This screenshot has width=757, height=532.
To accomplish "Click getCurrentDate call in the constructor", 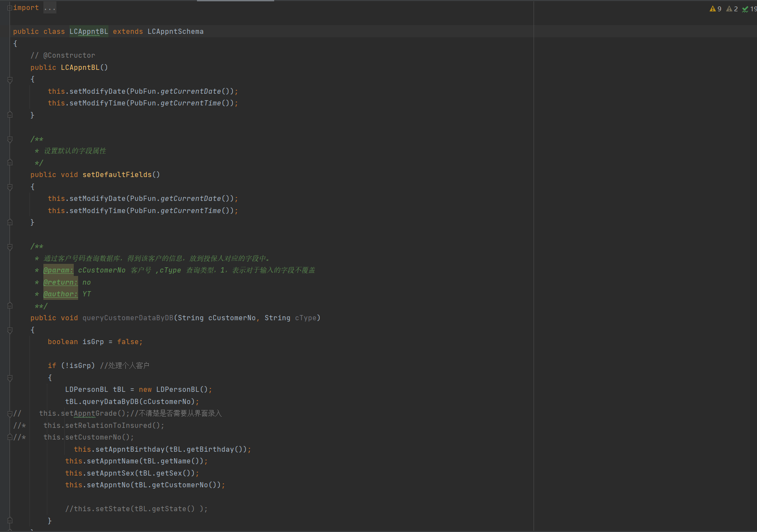I will pos(191,91).
